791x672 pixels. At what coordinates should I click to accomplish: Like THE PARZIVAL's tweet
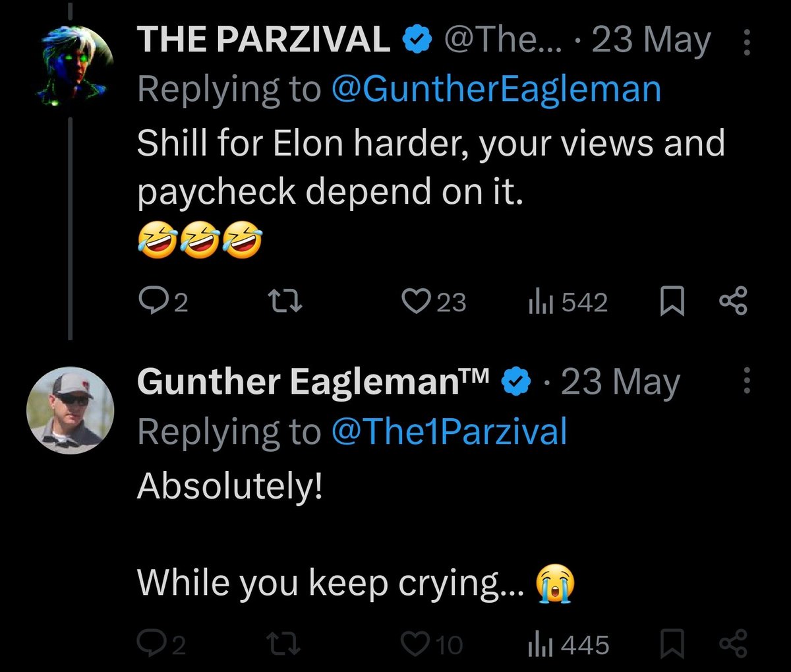(416, 302)
